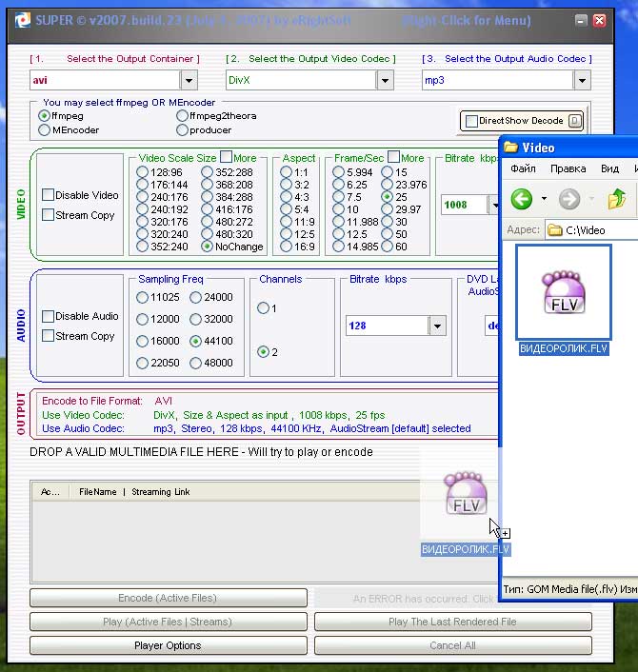This screenshot has height=672, width=638.
Task: Select the NoChange video scale option
Action: point(207,247)
